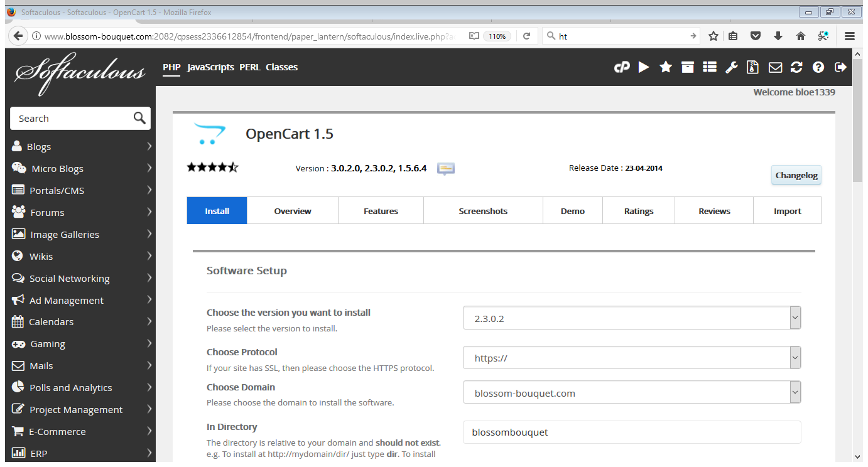Go back to the previous page

click(x=18, y=36)
